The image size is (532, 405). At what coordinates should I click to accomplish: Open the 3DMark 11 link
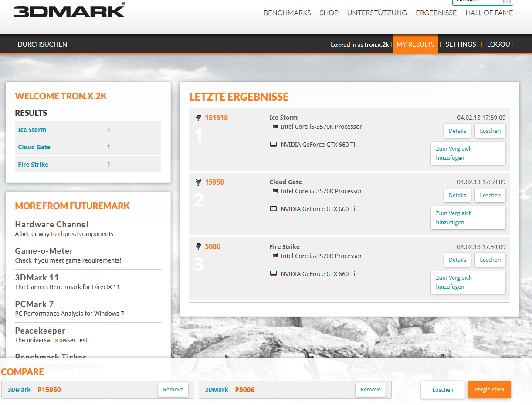point(37,278)
